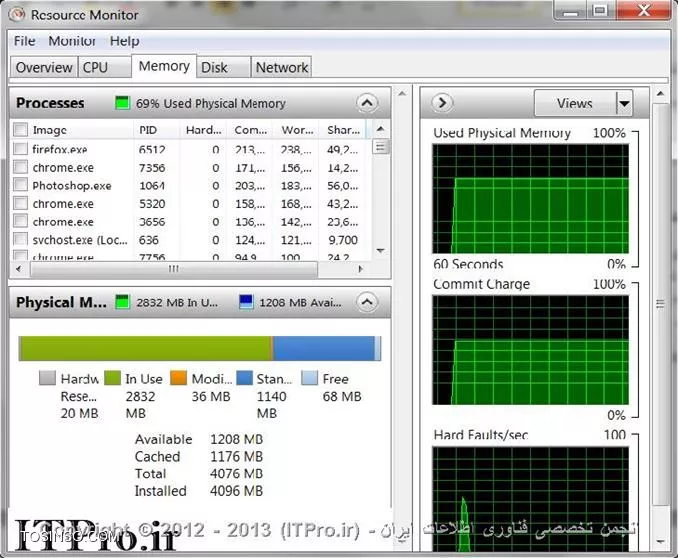Screen dimensions: 678x558
Task: Click the Views button
Action: (575, 103)
